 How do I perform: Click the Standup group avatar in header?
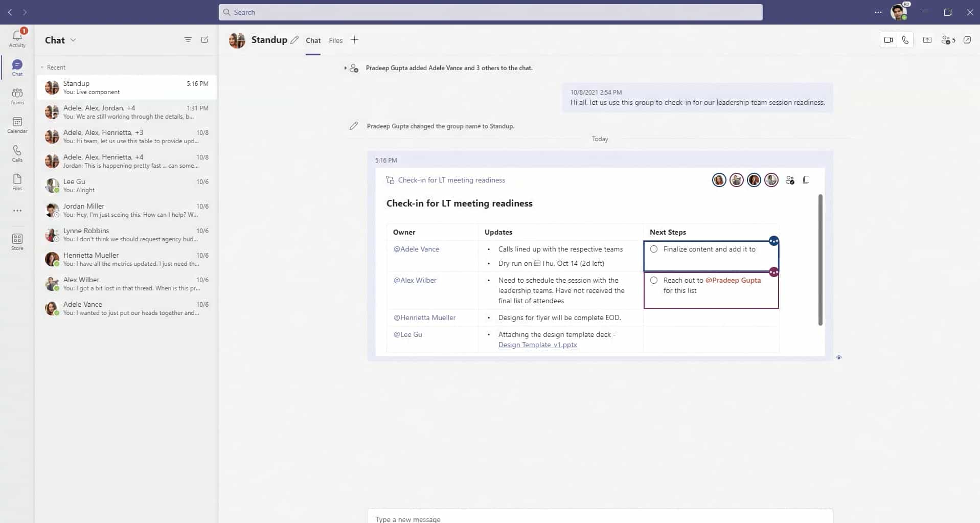[237, 40]
